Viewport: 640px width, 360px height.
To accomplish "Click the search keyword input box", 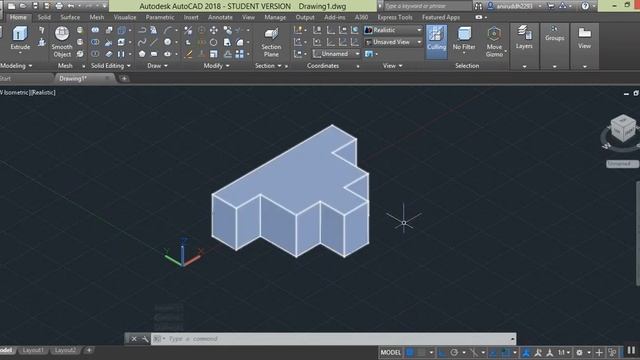I will pyautogui.click(x=428, y=6).
